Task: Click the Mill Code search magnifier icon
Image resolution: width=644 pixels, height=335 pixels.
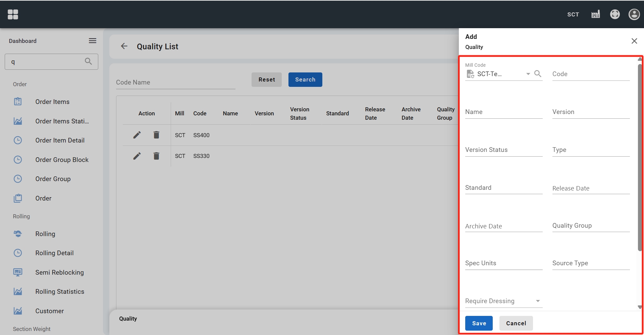Action: 538,74
